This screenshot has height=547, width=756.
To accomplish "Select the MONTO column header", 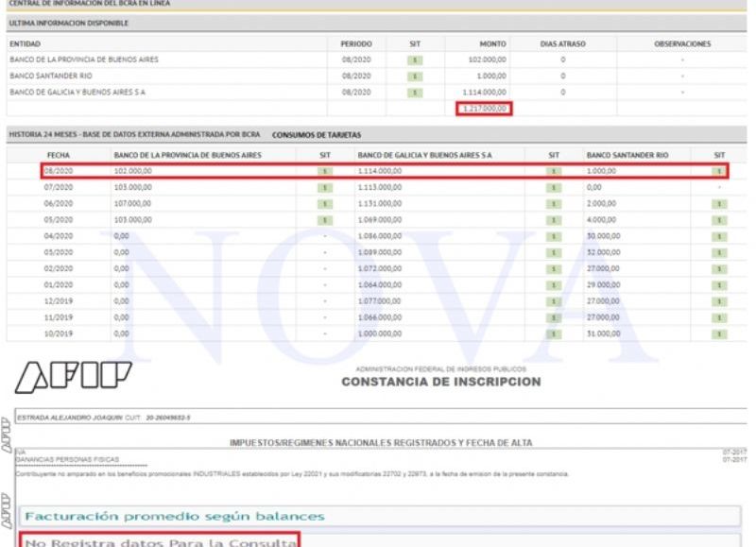I will [492, 43].
